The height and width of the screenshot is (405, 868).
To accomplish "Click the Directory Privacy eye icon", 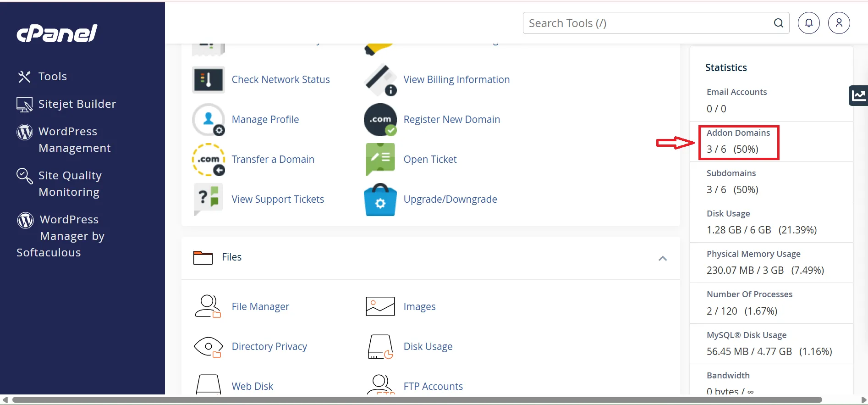I will (209, 347).
